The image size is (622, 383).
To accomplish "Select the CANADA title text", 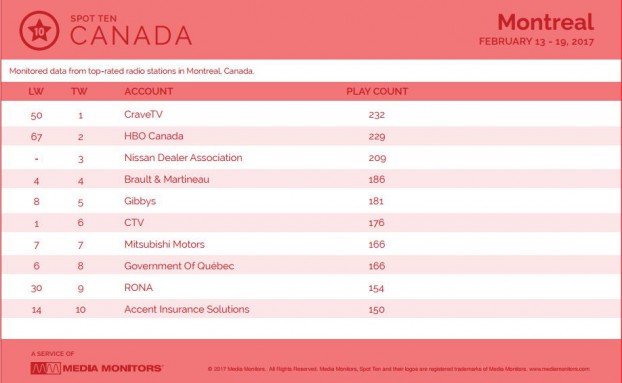I will [x=131, y=35].
